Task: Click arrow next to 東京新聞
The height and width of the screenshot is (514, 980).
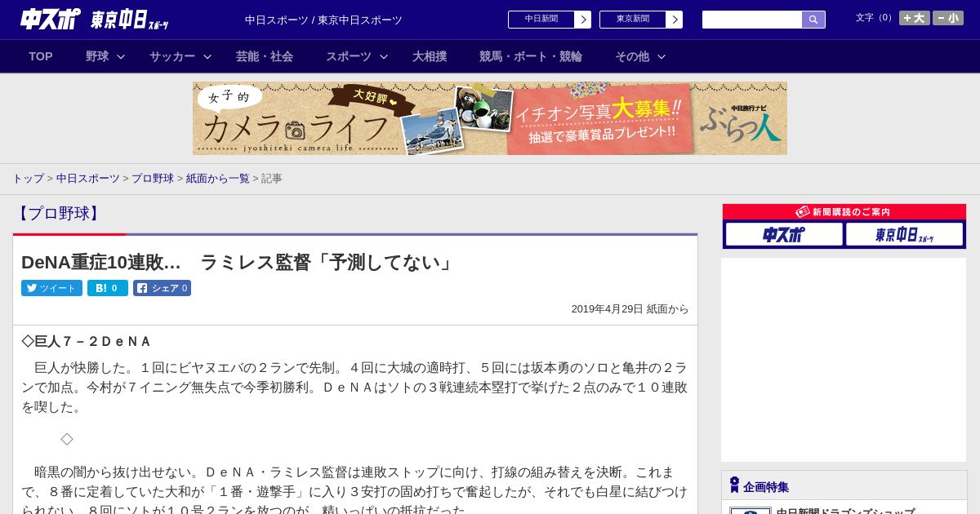Action: coord(674,20)
